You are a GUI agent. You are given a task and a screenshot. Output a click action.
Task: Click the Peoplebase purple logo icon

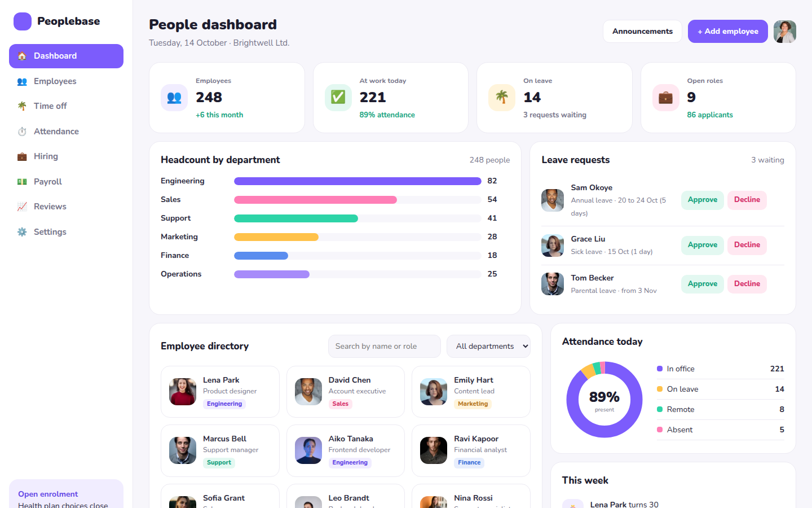point(23,21)
